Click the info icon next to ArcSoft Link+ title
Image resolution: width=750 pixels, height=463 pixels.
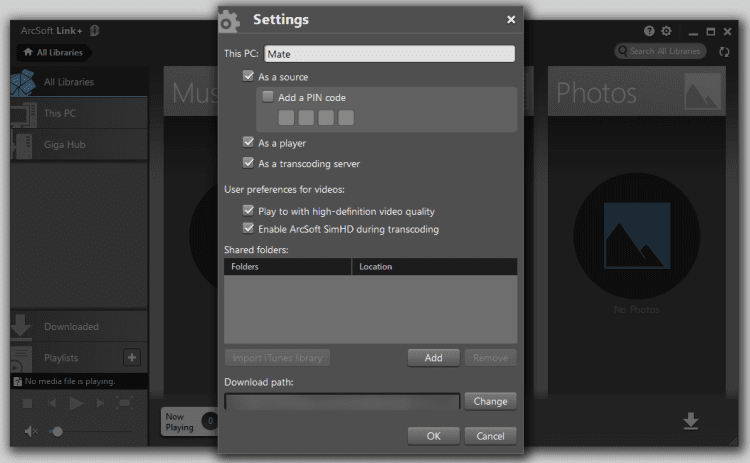pyautogui.click(x=95, y=31)
